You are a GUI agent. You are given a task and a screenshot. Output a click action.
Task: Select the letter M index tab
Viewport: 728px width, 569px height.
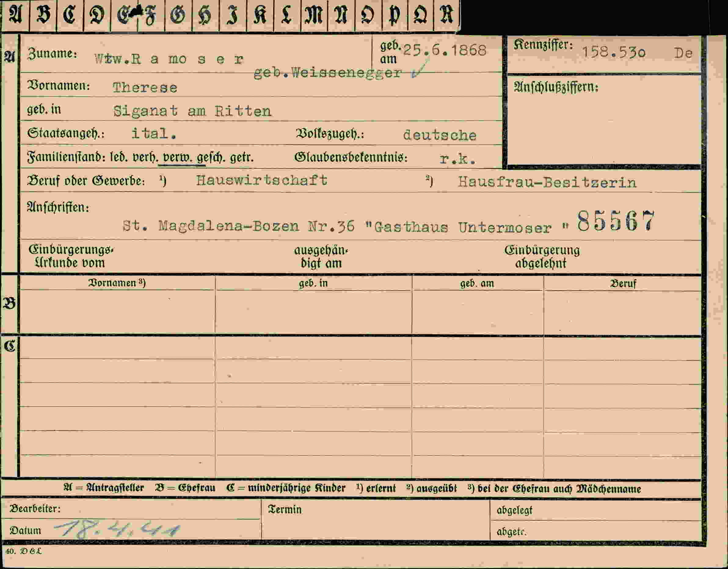(x=314, y=15)
